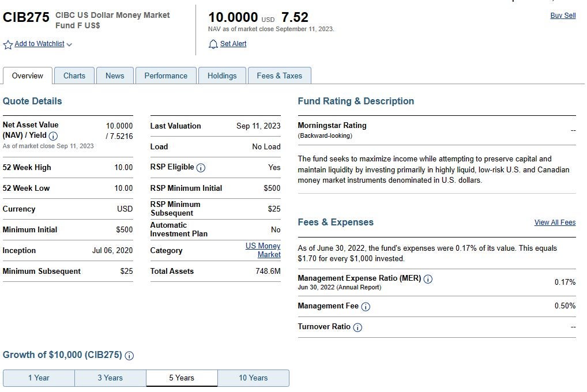Select the 10 Years chart range

click(x=253, y=378)
